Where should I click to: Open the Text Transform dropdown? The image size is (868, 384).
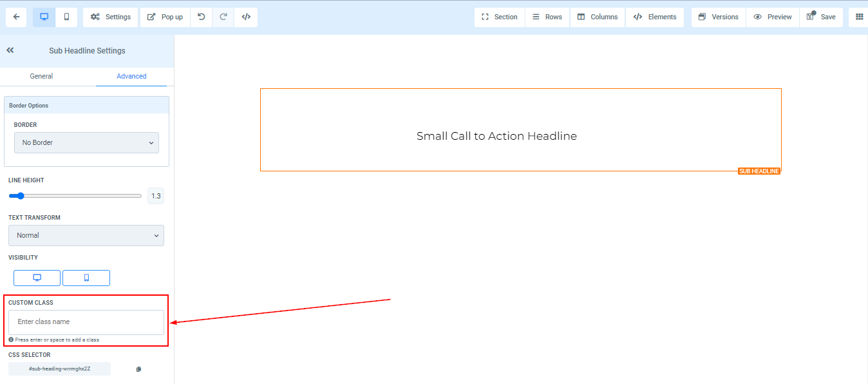coord(86,235)
